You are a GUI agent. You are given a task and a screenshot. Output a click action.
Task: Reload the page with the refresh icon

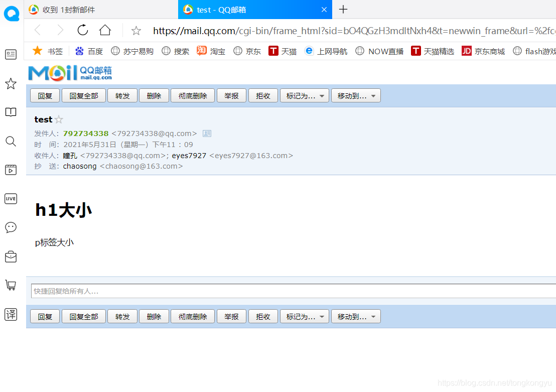click(83, 30)
